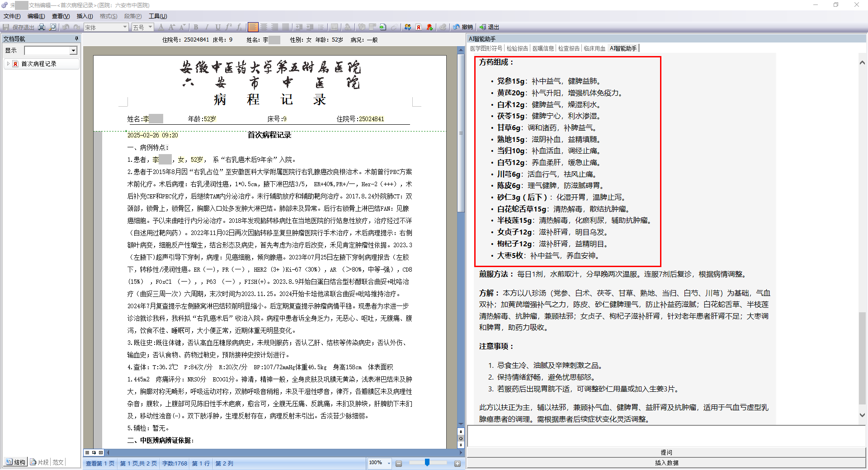Pin the 文档导航 panel
868x470 pixels.
click(x=76, y=38)
